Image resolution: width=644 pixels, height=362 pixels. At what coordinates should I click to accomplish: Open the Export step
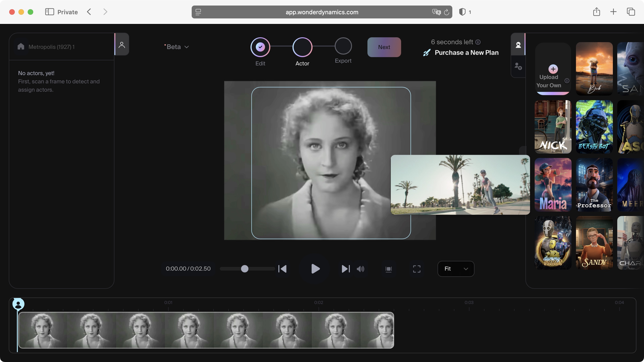click(343, 47)
